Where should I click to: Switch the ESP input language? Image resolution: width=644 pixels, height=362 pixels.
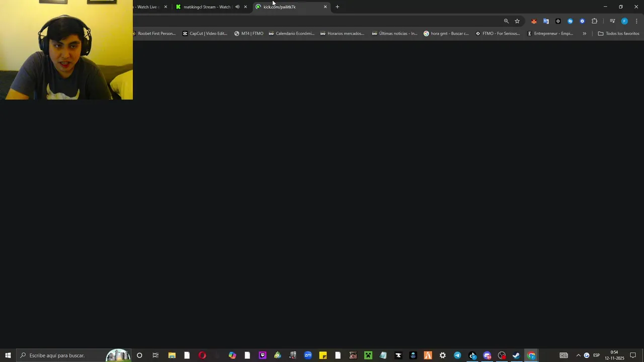pos(596,355)
